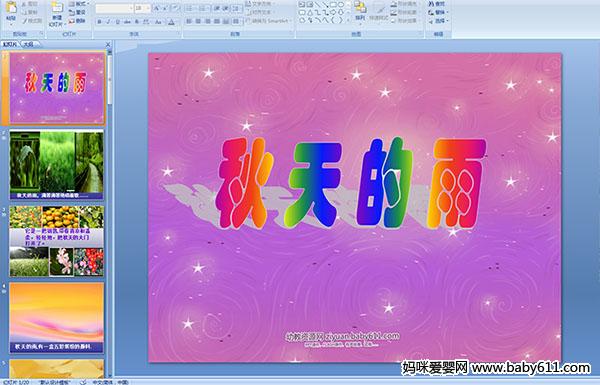Apply strikethrough formatting in the font group

tap(127, 22)
